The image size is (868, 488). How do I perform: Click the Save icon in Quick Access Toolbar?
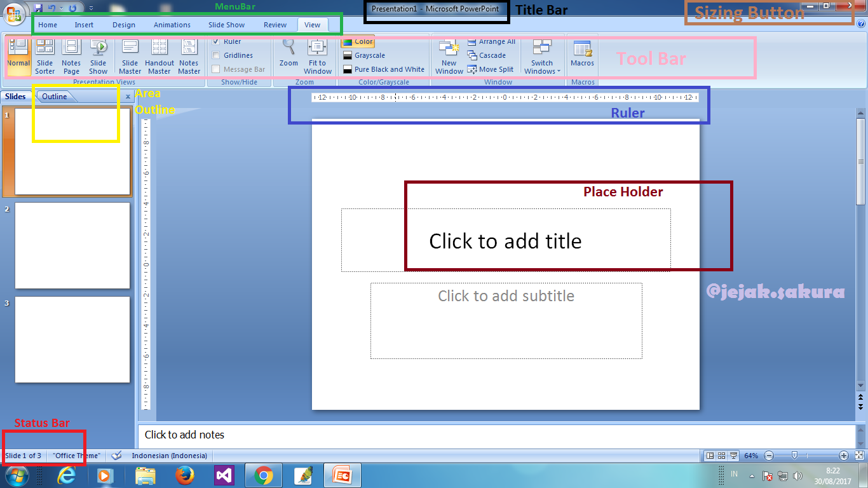39,8
